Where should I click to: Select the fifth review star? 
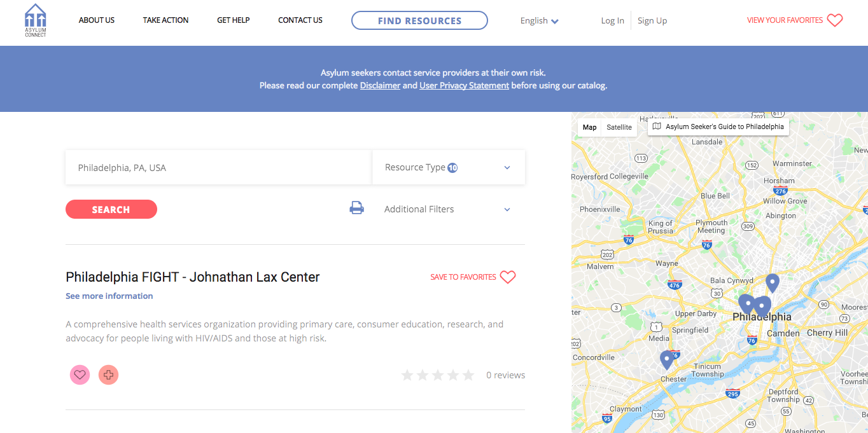pos(468,375)
